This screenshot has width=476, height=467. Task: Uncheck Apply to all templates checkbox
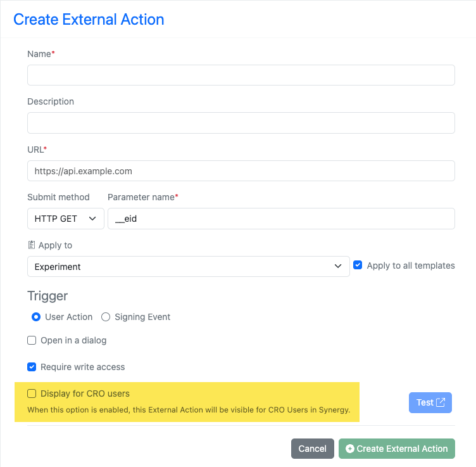pos(358,265)
